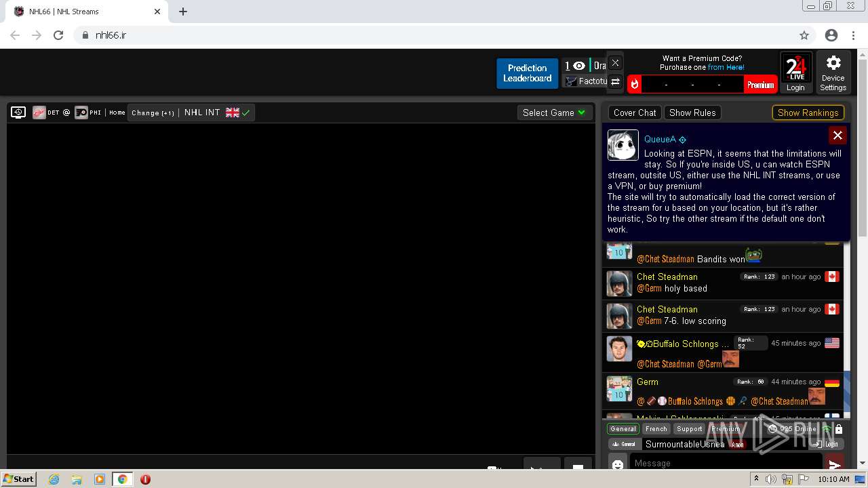Click the chat lock icon
The width and height of the screenshot is (868, 488).
(839, 429)
